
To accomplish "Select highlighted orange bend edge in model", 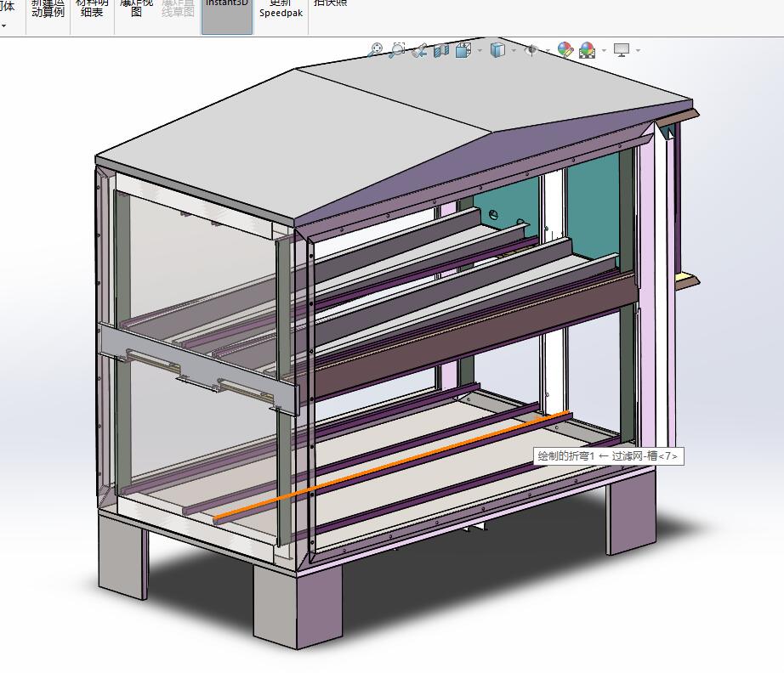I will (x=392, y=466).
